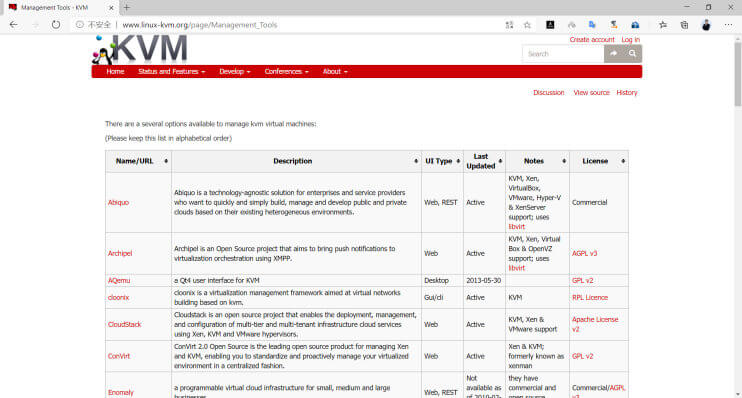Click the browser address bar URL
The height and width of the screenshot is (398, 742).
tap(199, 25)
